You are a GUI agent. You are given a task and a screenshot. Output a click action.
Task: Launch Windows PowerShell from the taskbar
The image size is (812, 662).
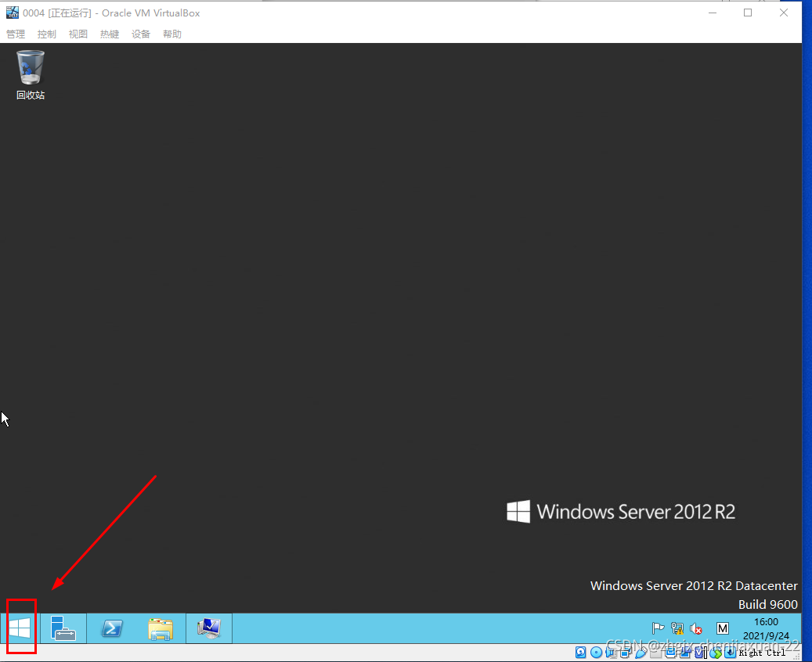coord(112,628)
